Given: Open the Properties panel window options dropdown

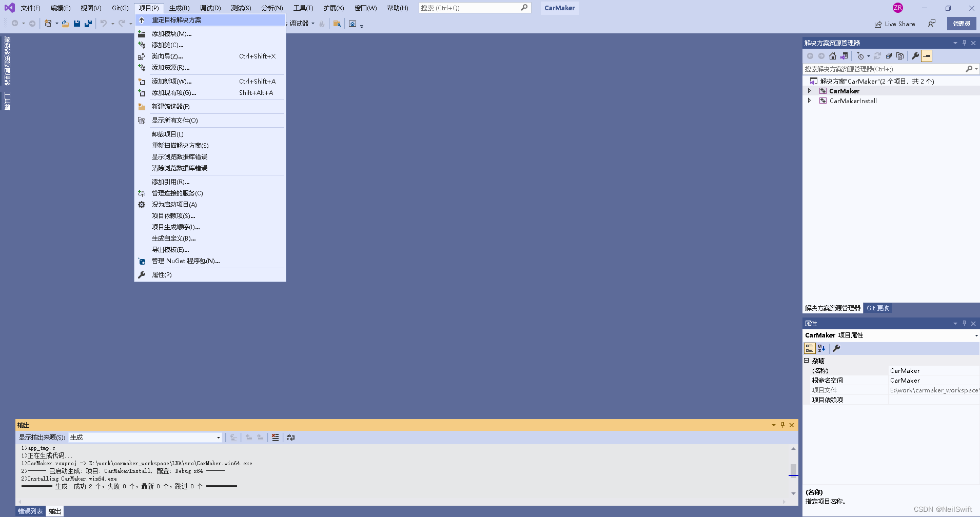Looking at the screenshot, I should pos(955,324).
